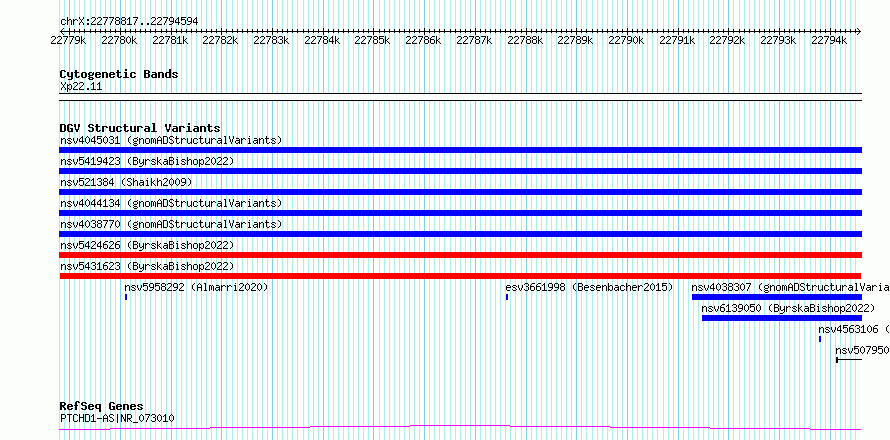Click the blue bar under nsv4044134
This screenshot has width=890, height=440.
(x=460, y=213)
